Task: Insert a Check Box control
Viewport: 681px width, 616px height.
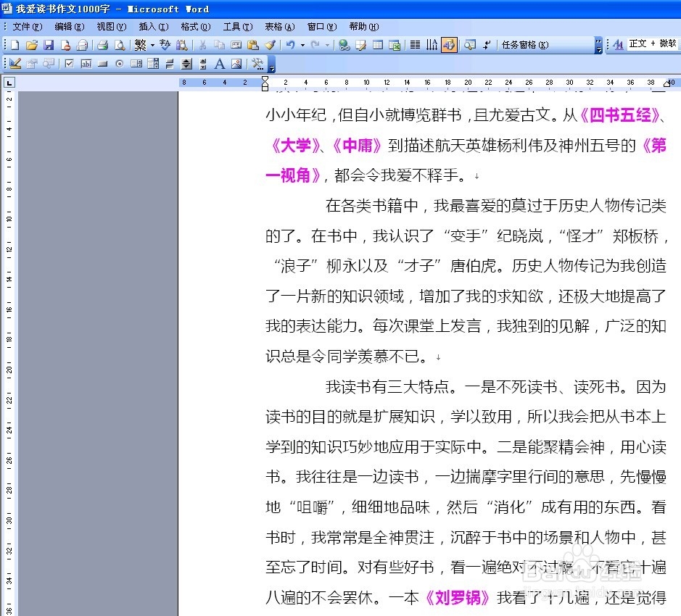Action: click(x=69, y=64)
